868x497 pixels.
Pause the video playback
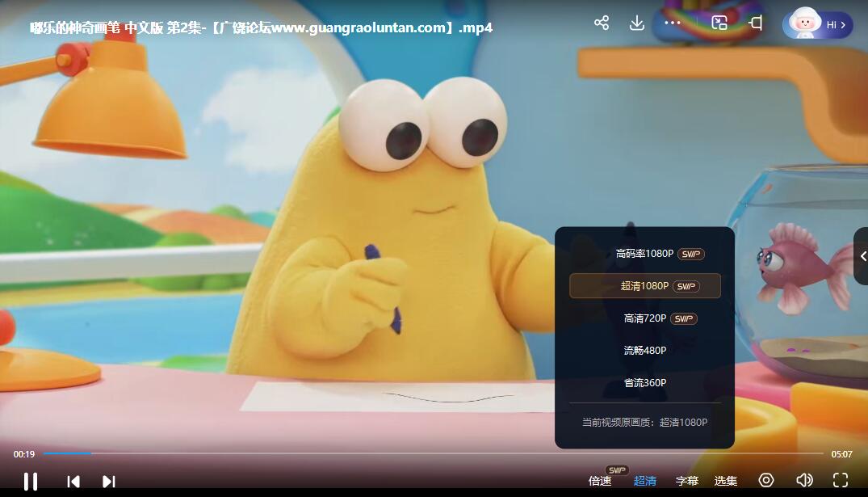click(x=31, y=481)
